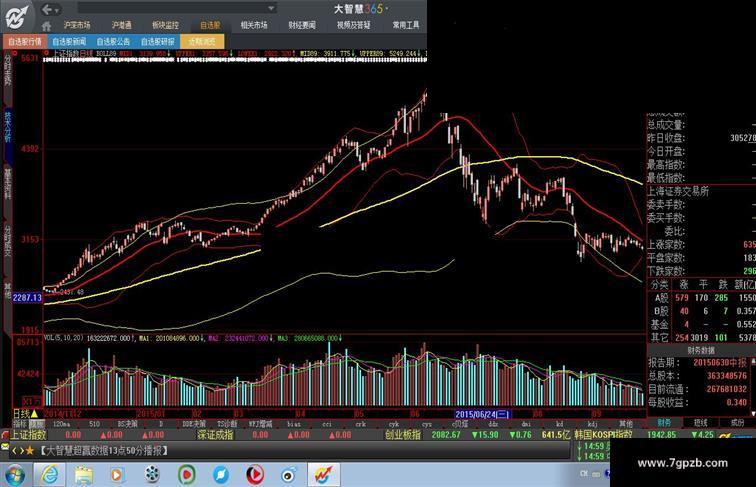Click the star icon beside news
The image size is (756, 487).
[30, 451]
